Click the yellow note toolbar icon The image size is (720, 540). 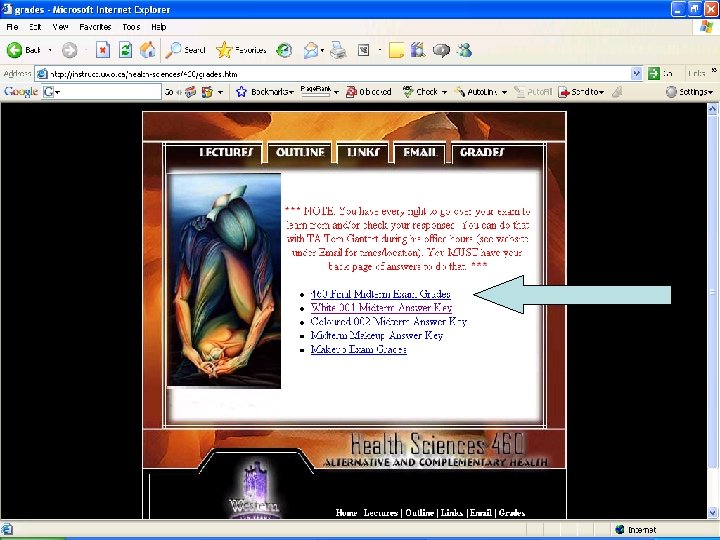[396, 50]
